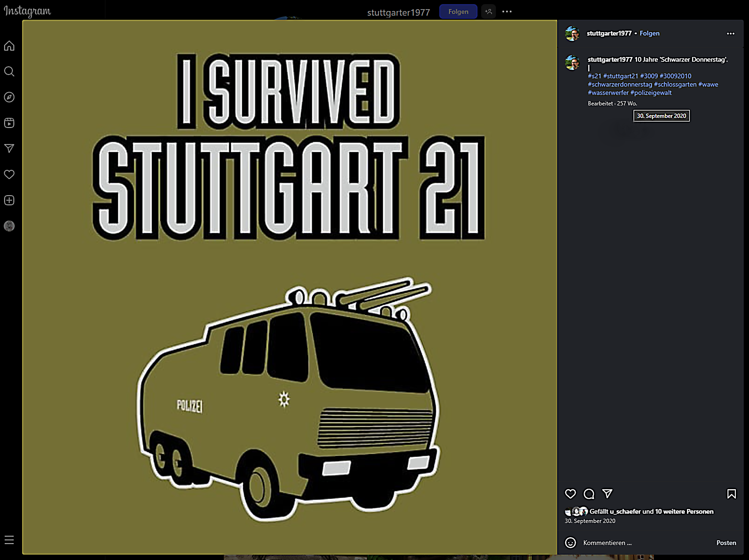This screenshot has height=560, width=749.
Task: Comment on post via speech bubble icon
Action: tap(589, 494)
